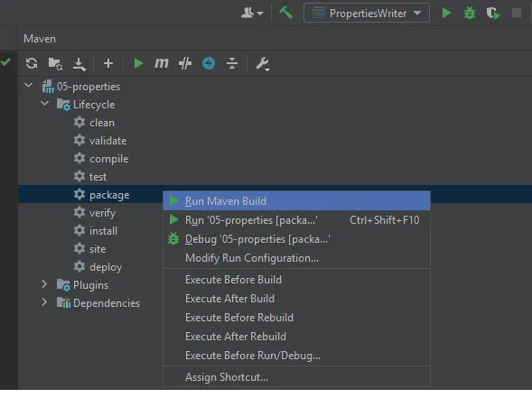The width and height of the screenshot is (532, 398).
Task: Choose Debug '05-properties [packa...' menu entry
Action: tap(296, 239)
